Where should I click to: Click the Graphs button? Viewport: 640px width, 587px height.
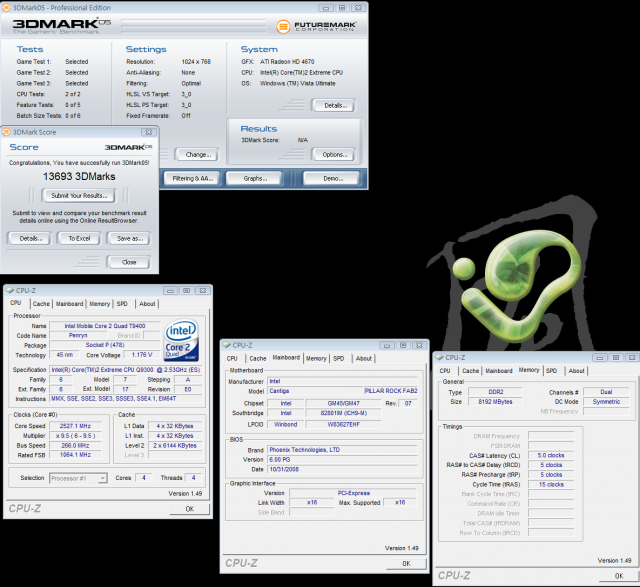click(255, 178)
